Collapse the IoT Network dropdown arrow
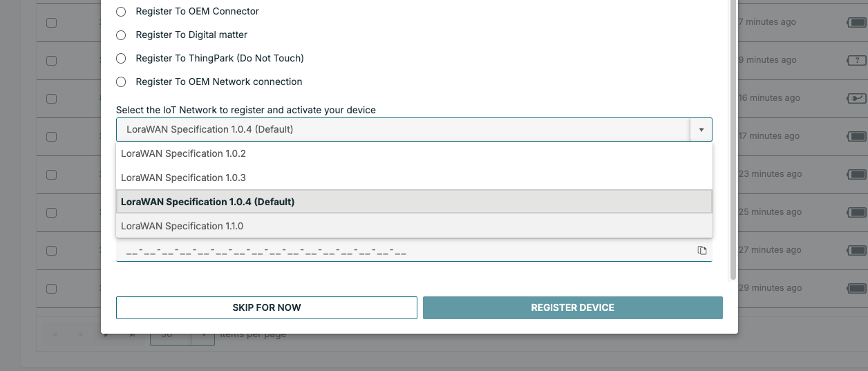868x371 pixels. (701, 130)
